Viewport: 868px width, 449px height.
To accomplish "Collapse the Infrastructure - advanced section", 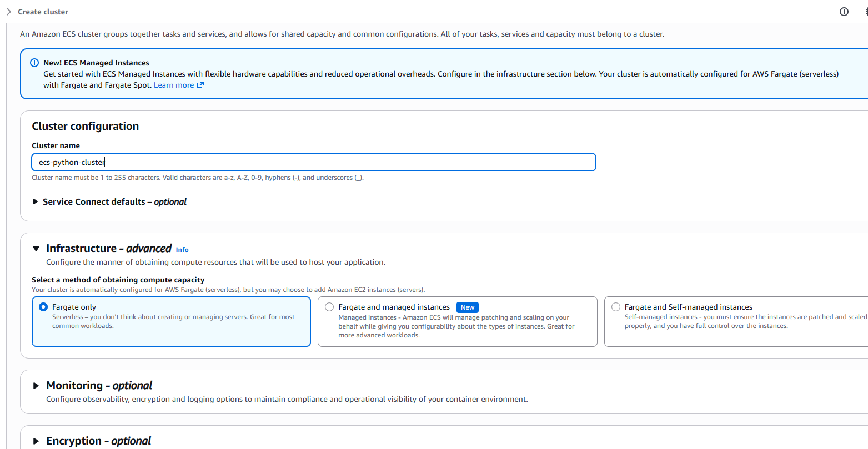I will pos(36,248).
